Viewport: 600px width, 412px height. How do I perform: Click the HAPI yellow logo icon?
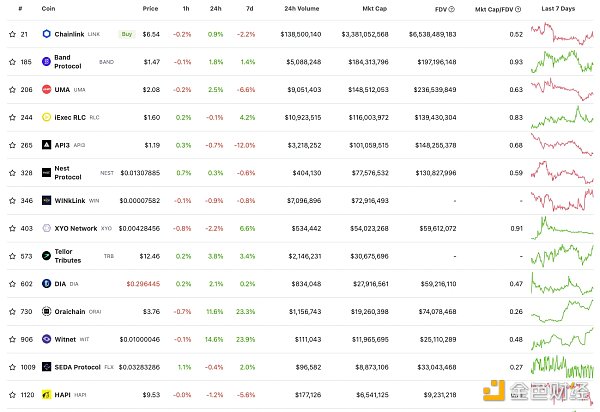46,395
